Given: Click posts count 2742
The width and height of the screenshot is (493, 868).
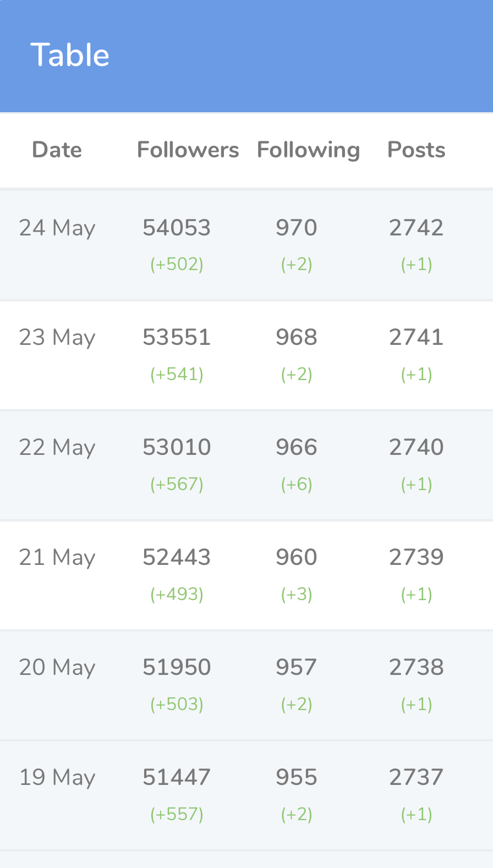Looking at the screenshot, I should (x=417, y=228).
